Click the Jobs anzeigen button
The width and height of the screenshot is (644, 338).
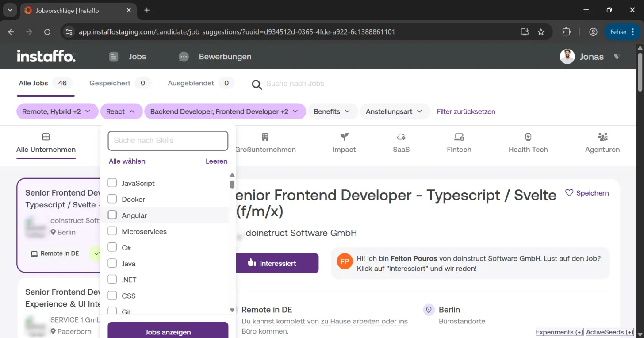coord(168,332)
